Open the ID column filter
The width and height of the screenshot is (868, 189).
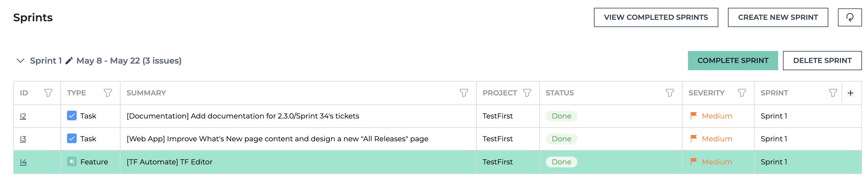click(48, 93)
